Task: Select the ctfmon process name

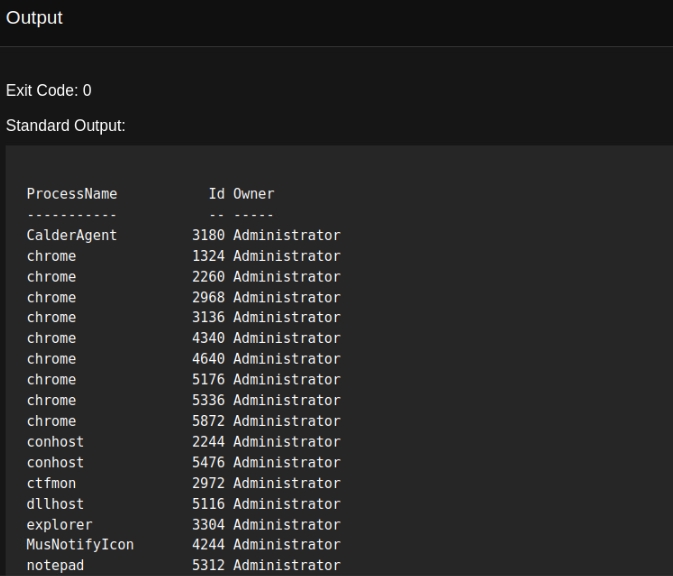Action: pos(51,483)
